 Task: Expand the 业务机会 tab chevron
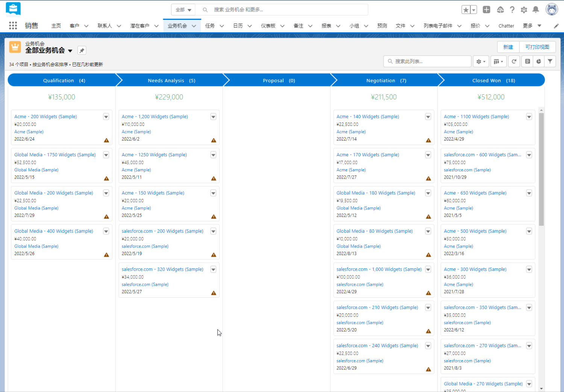(x=194, y=26)
